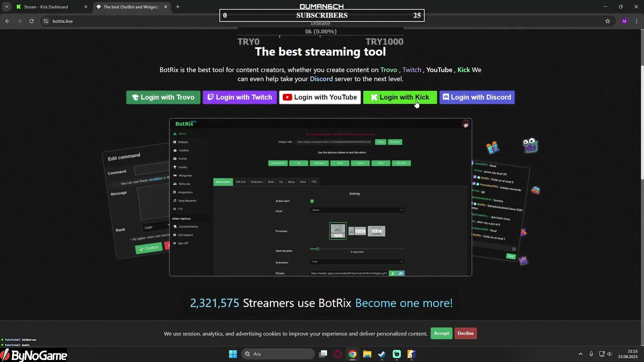The width and height of the screenshot is (644, 362).
Task: Click Login with Trovo button
Action: tap(163, 98)
